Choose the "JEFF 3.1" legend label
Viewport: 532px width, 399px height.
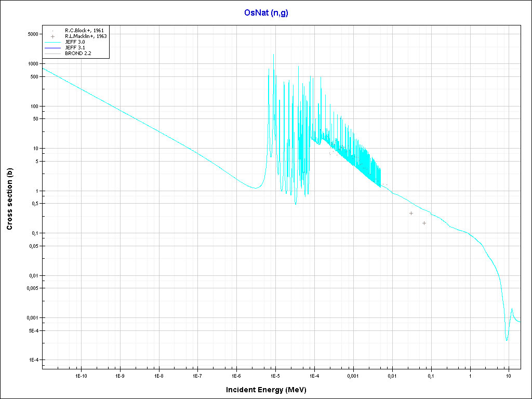click(75, 47)
